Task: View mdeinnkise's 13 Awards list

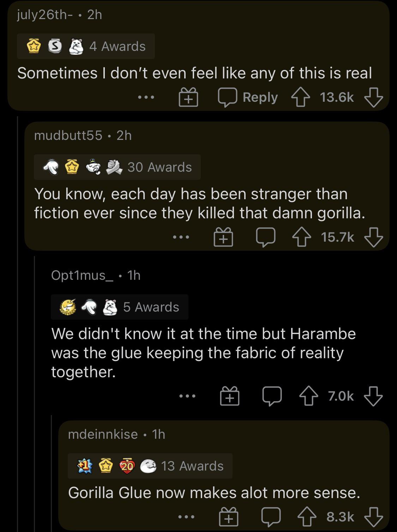Action: coord(192,466)
